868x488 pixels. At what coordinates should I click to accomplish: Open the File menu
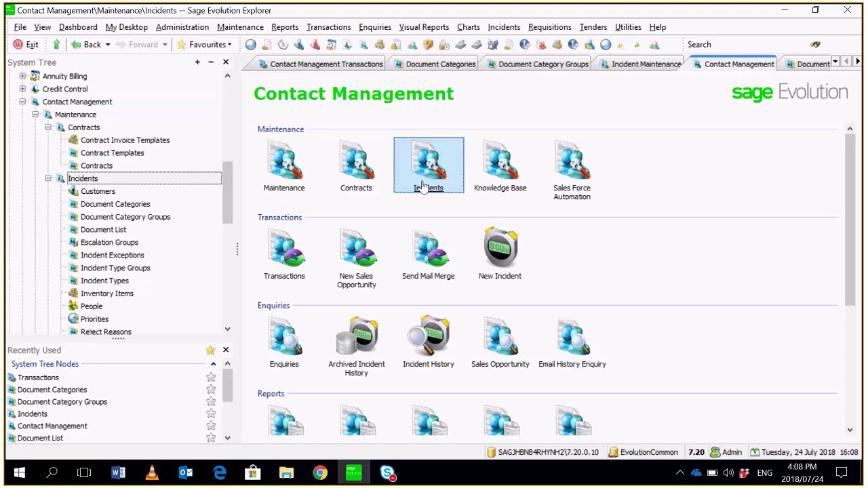20,27
